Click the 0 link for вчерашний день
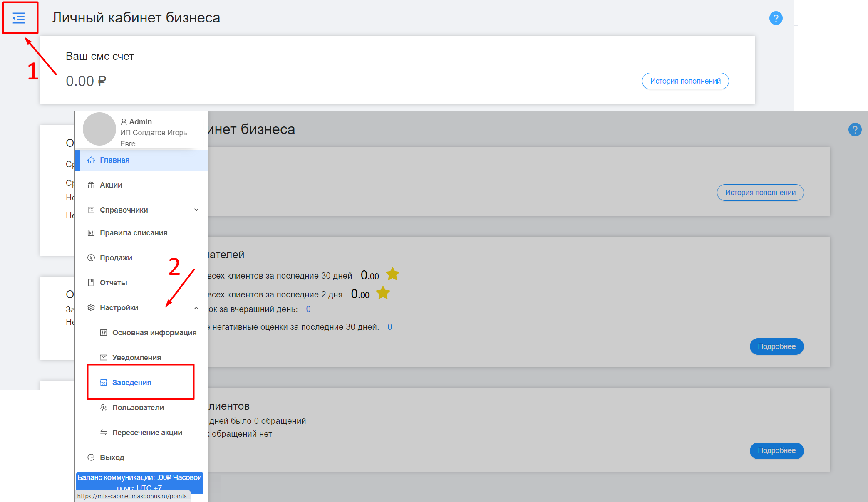Image resolution: width=868 pixels, height=502 pixels. (308, 309)
